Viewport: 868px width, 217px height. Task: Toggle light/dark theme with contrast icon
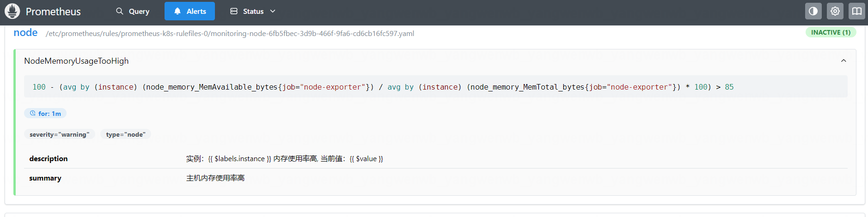click(x=813, y=11)
